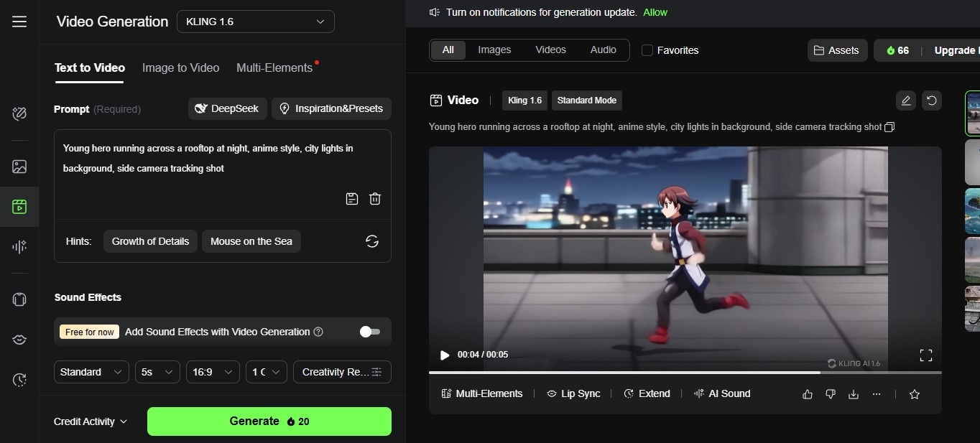Viewport: 980px width, 443px height.
Task: Select the All filter tab
Action: tap(448, 50)
